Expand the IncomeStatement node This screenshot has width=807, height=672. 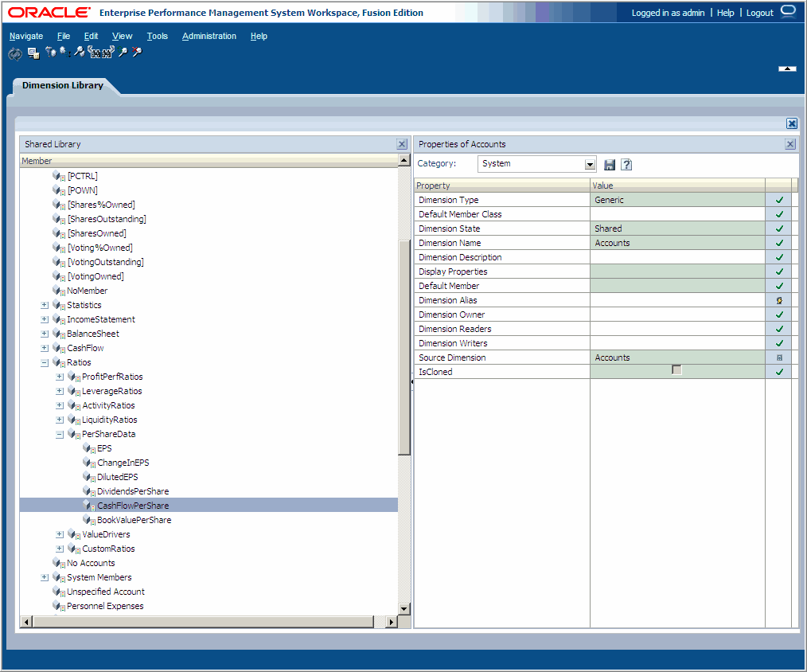pos(45,320)
